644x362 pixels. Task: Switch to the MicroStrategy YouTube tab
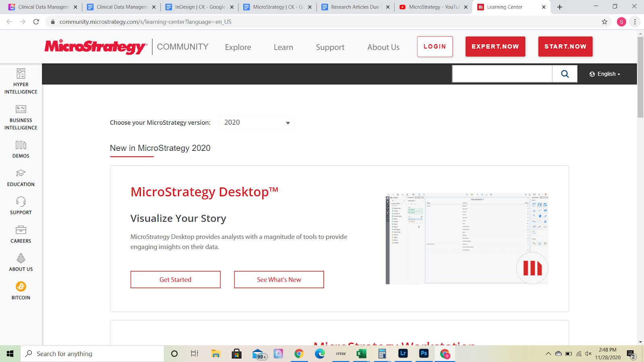(x=434, y=7)
